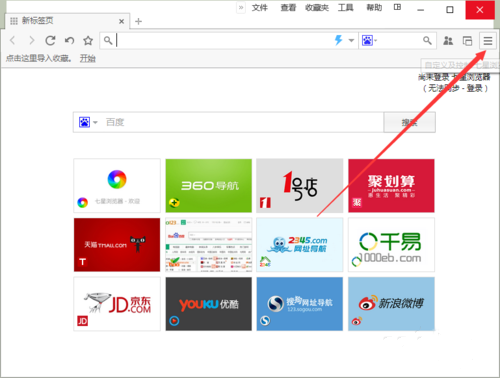The height and width of the screenshot is (378, 500).
Task: Open the YOUKU 优酷 tile
Action: coord(209,304)
